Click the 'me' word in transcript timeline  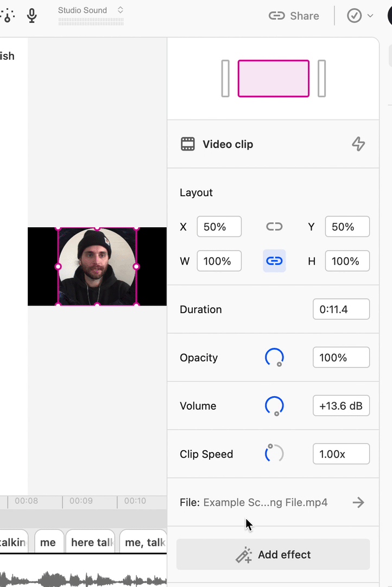pos(49,542)
